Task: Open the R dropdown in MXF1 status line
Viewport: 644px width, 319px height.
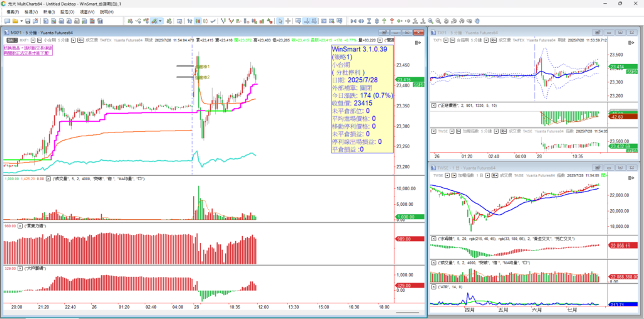Action: pyautogui.click(x=81, y=40)
